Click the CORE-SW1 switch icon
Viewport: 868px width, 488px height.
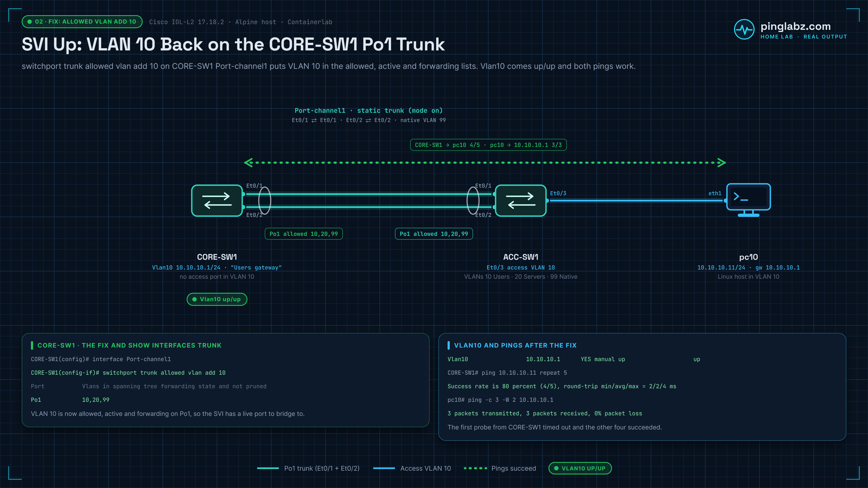(217, 200)
